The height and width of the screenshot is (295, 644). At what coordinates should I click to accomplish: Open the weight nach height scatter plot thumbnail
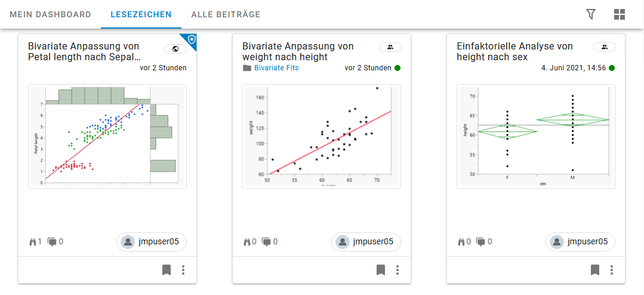[322, 136]
